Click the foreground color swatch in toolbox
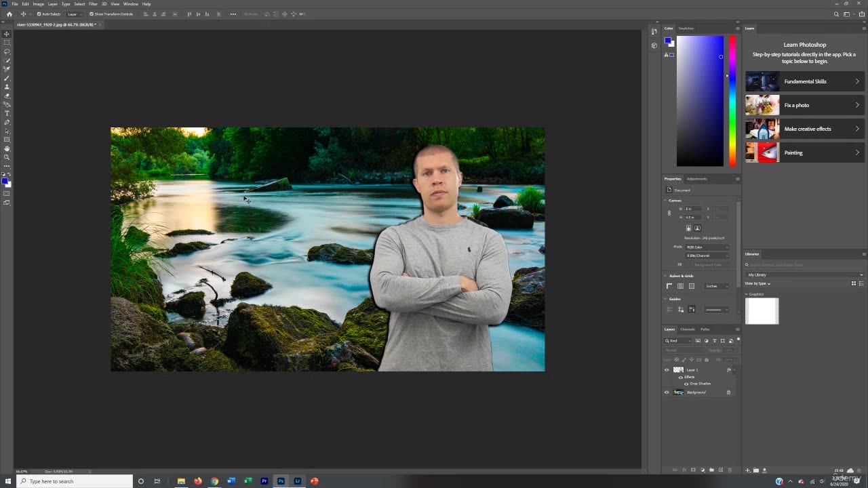Image resolution: width=868 pixels, height=488 pixels. [5, 180]
